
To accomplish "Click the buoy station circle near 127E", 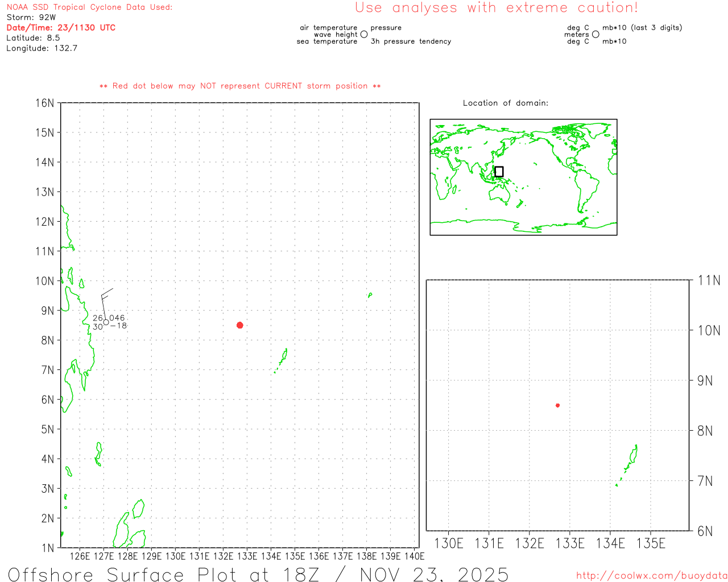I will 106,322.
